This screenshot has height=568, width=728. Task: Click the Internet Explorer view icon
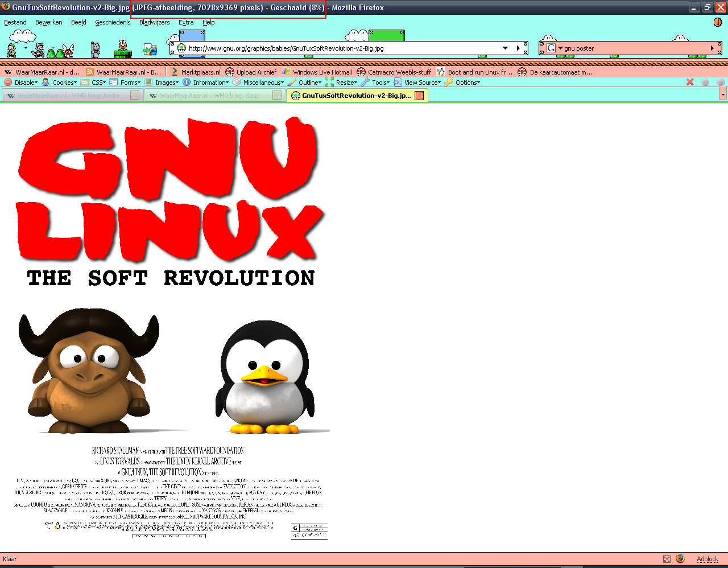pos(150,50)
